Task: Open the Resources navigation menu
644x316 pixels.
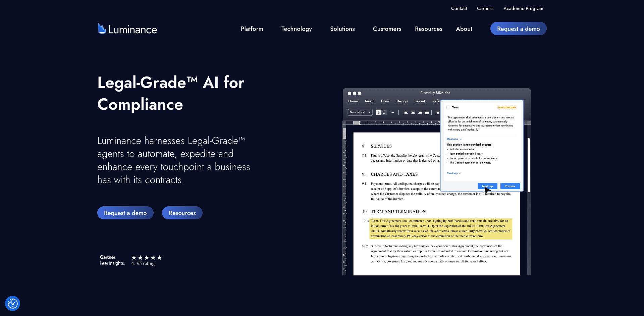Action: [x=429, y=29]
